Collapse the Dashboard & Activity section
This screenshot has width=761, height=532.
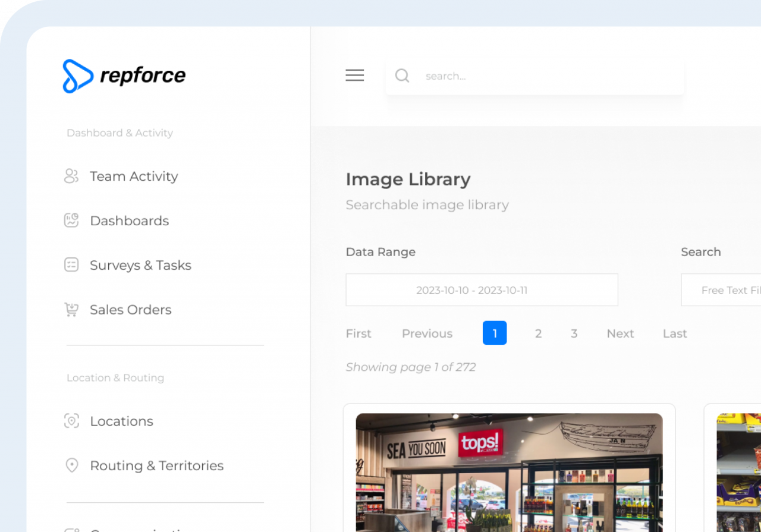click(120, 133)
